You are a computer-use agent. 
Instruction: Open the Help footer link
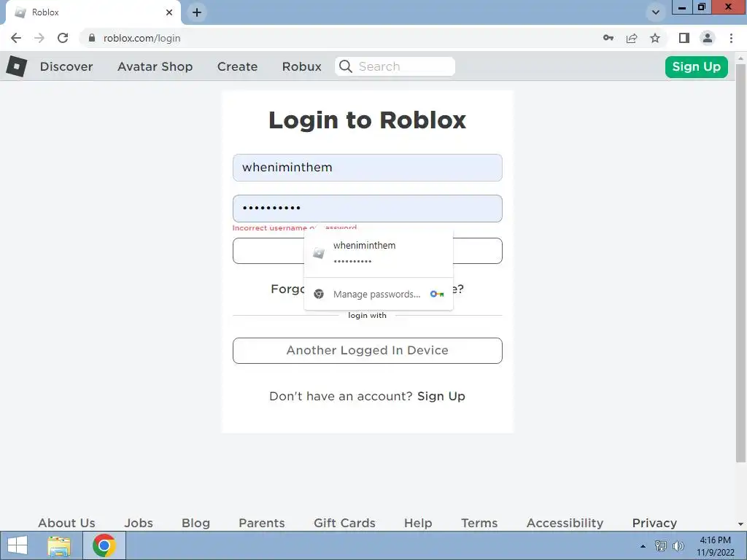click(x=418, y=523)
